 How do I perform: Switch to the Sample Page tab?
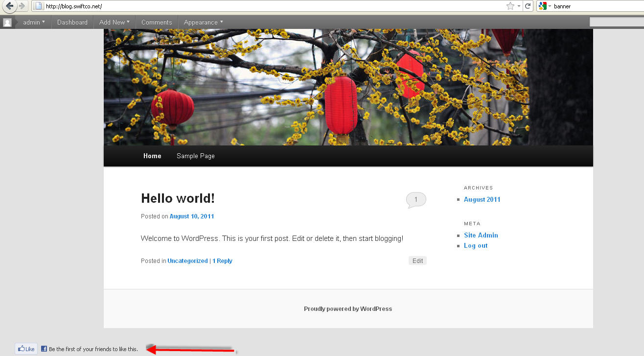coord(195,156)
